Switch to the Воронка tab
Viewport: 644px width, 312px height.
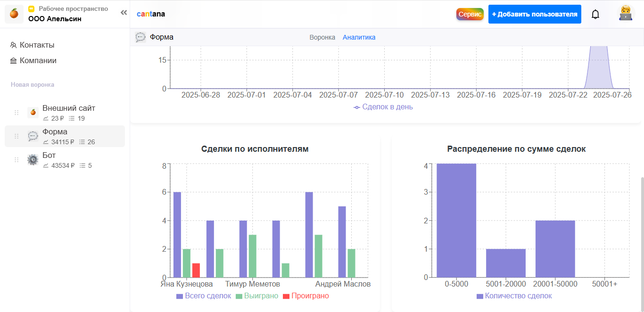point(322,37)
